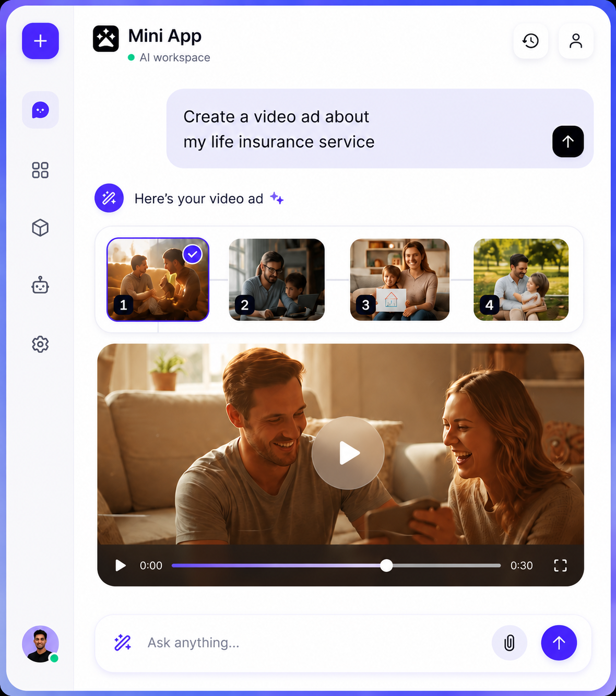This screenshot has width=616, height=696.
Task: Click the 0:30 duration label
Action: click(x=522, y=565)
